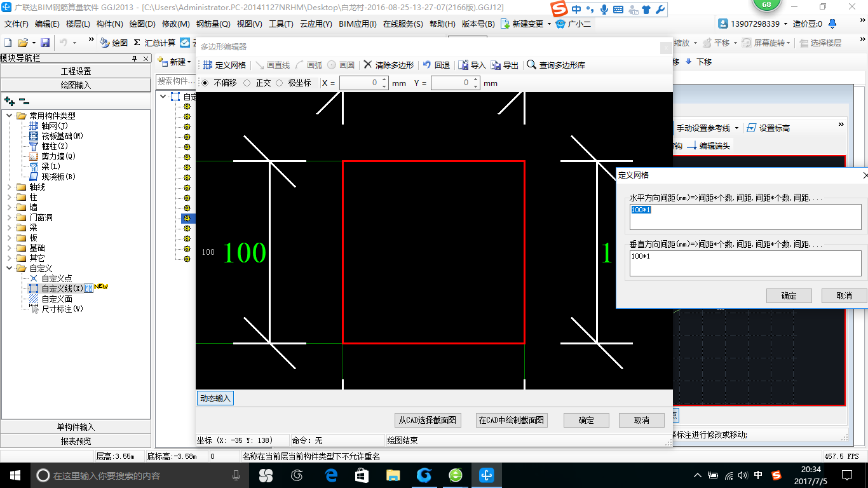This screenshot has height=488, width=868.
Task: Click the 搜索构件 search box
Action: 176,81
